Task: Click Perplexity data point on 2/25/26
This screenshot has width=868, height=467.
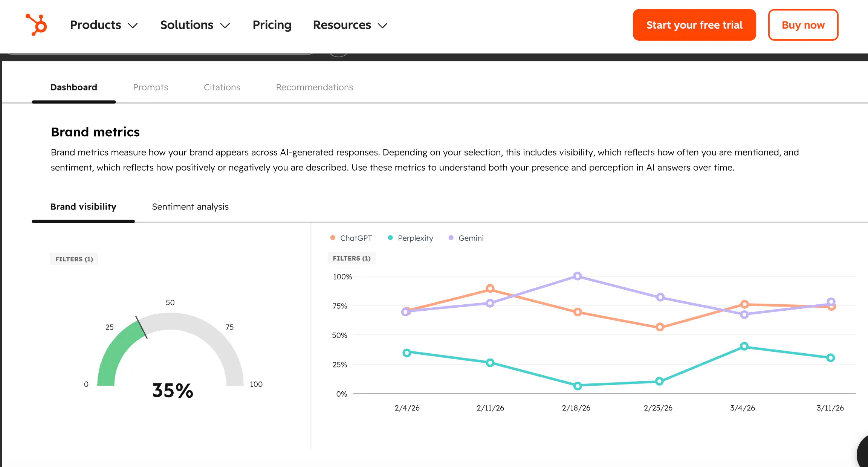Action: pyautogui.click(x=659, y=381)
